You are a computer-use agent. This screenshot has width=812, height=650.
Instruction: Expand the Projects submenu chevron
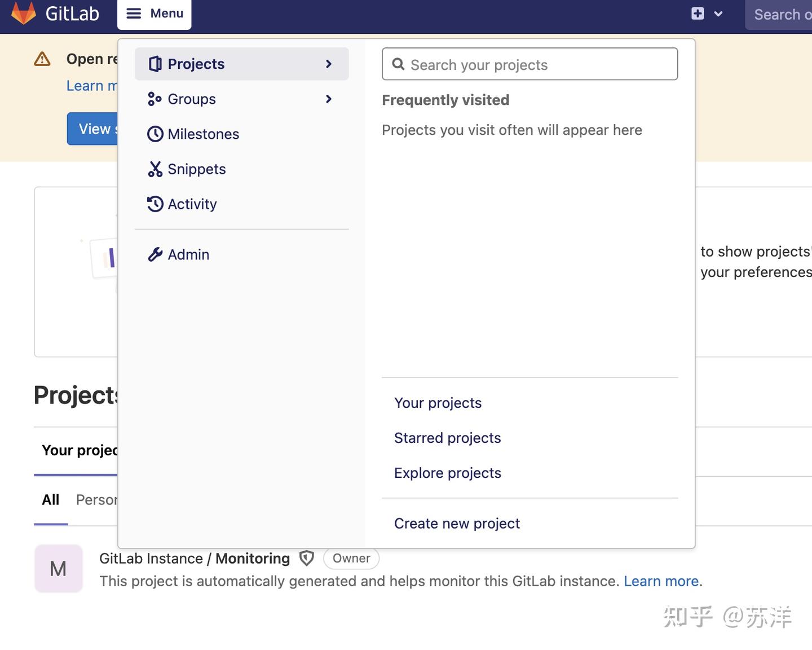coord(329,64)
